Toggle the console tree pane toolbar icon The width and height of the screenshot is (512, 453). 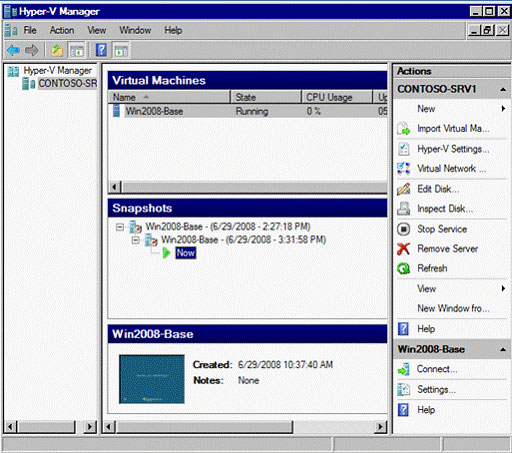[x=77, y=51]
